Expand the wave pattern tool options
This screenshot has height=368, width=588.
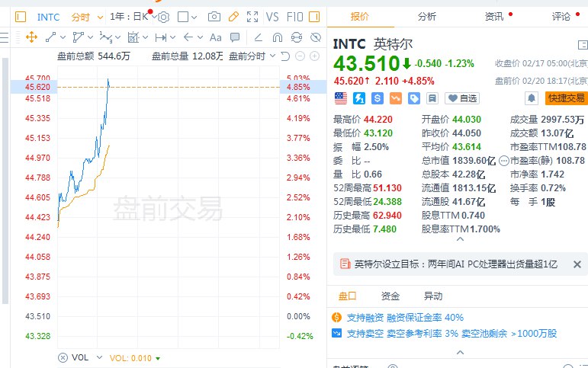coord(117,37)
